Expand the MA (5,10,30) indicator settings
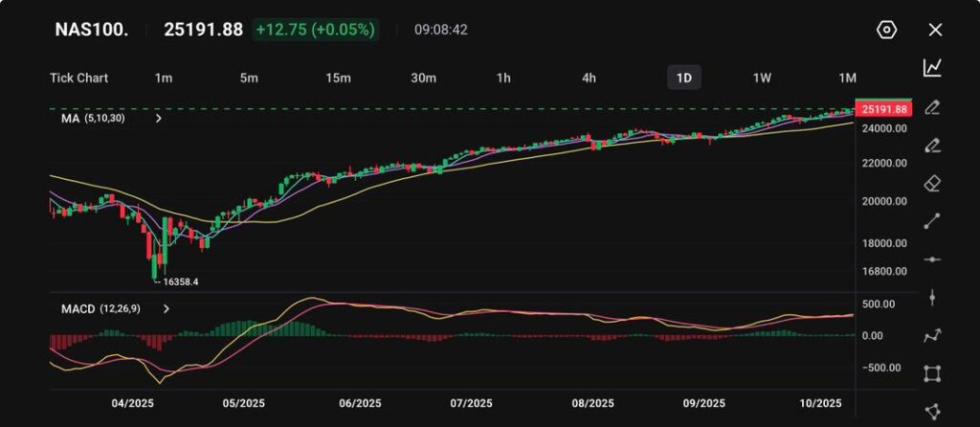 click(x=159, y=119)
